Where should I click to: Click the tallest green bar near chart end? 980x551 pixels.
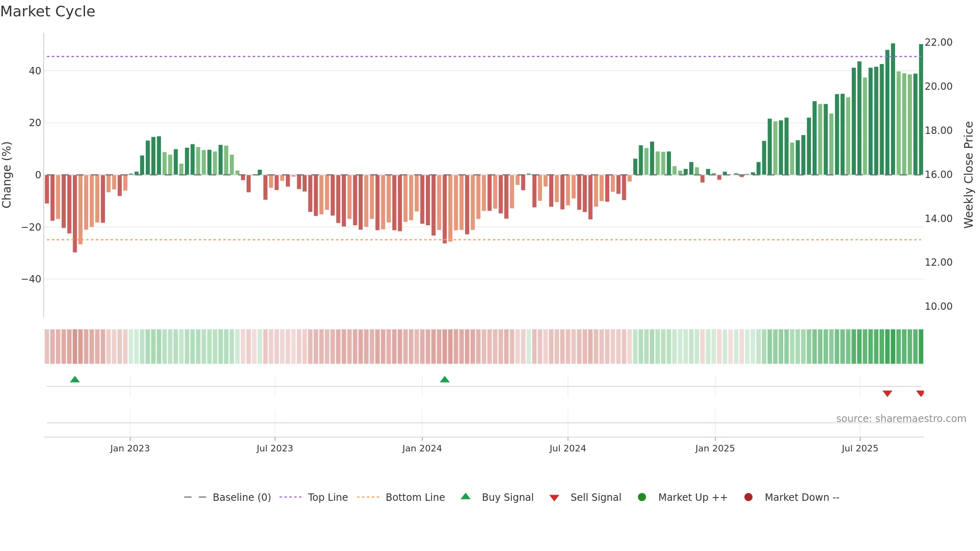tap(893, 109)
